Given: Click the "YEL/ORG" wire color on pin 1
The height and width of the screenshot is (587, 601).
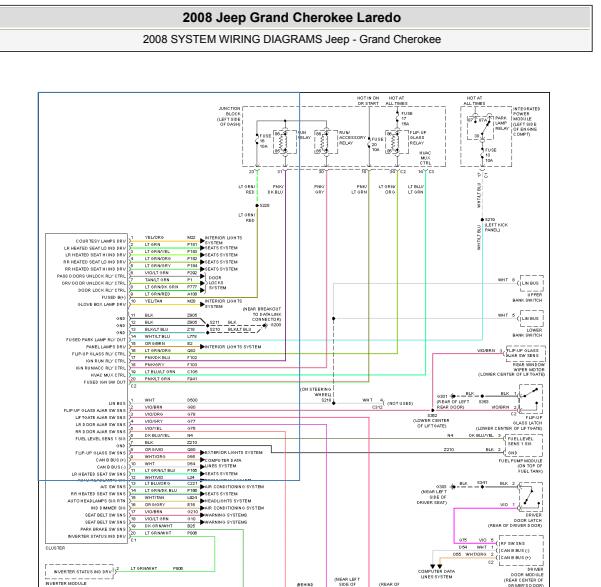Looking at the screenshot, I should pyautogui.click(x=154, y=238).
